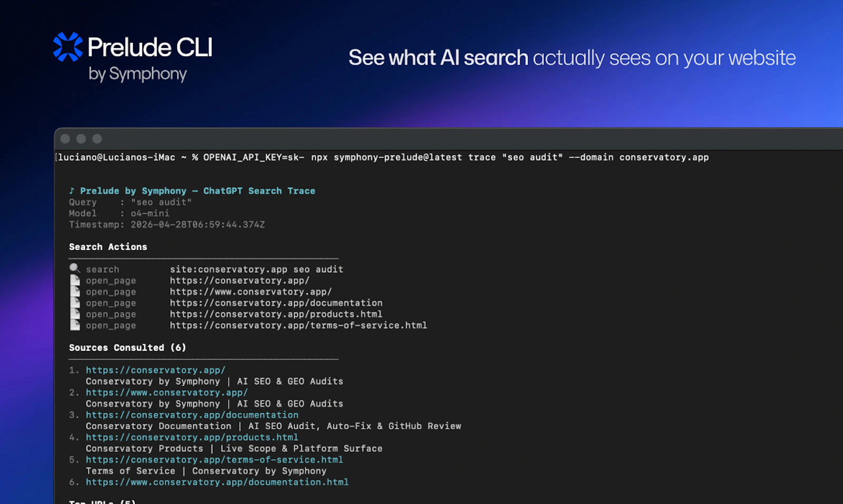The width and height of the screenshot is (843, 504).
Task: Click the "Search Actions" section heading
Action: click(x=108, y=246)
